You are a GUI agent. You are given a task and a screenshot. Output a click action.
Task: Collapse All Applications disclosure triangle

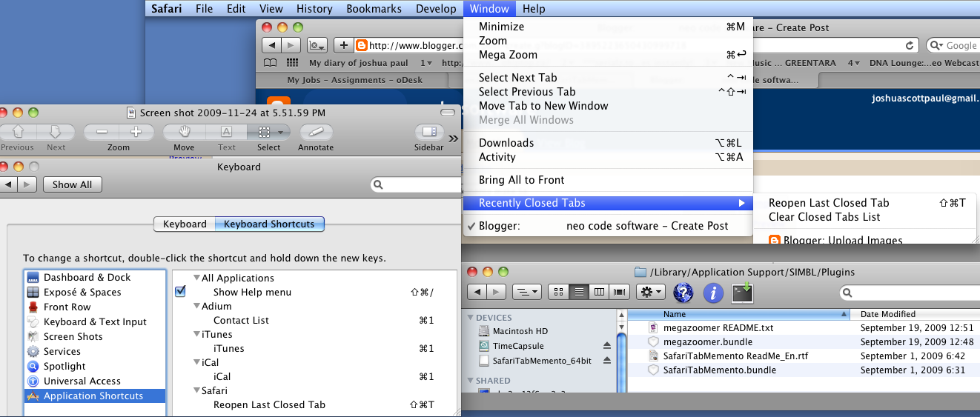point(196,278)
